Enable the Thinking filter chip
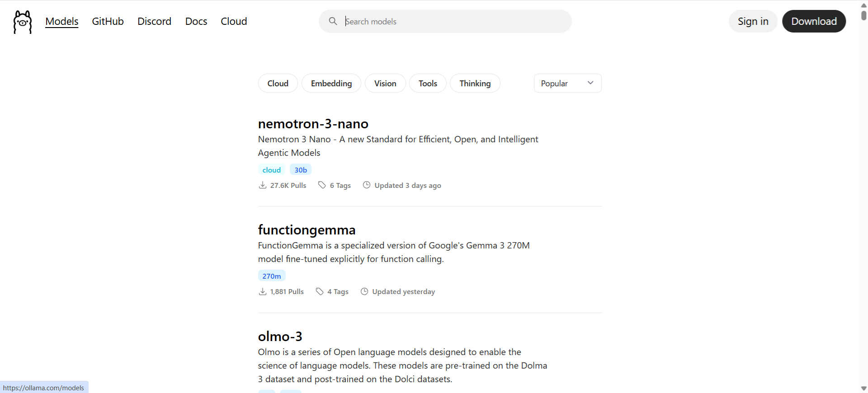 475,83
